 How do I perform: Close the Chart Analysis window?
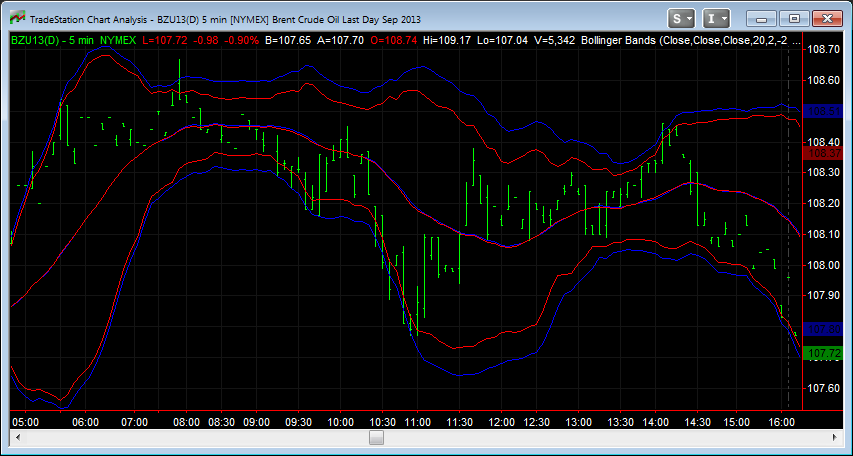[827, 19]
